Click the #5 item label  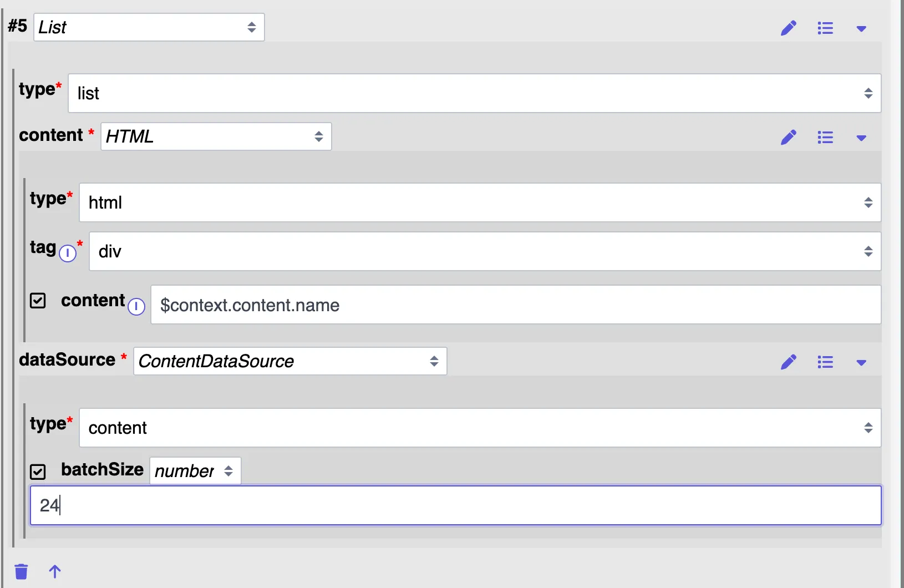pos(18,26)
